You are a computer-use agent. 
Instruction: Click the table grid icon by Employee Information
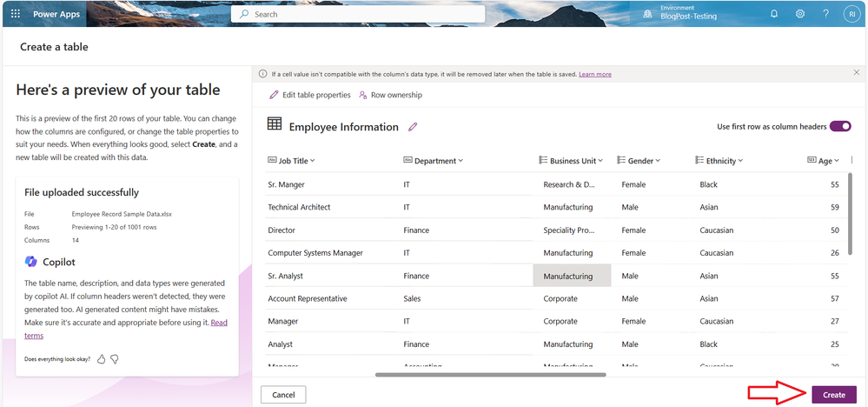coord(275,124)
